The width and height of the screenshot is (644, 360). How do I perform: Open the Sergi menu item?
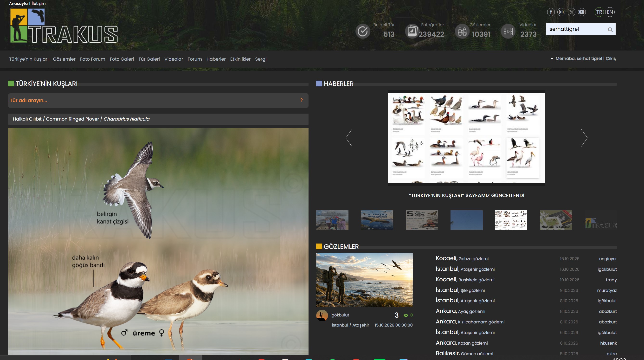point(261,59)
